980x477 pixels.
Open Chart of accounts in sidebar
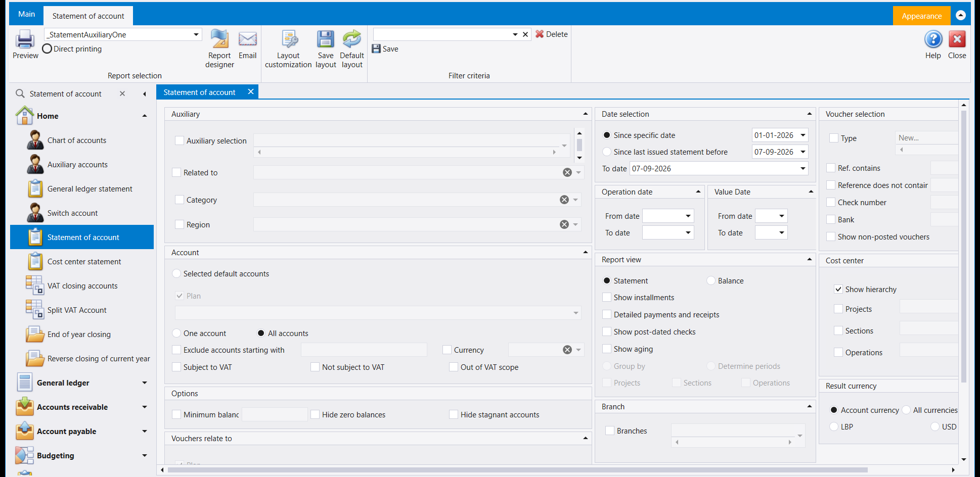82,140
